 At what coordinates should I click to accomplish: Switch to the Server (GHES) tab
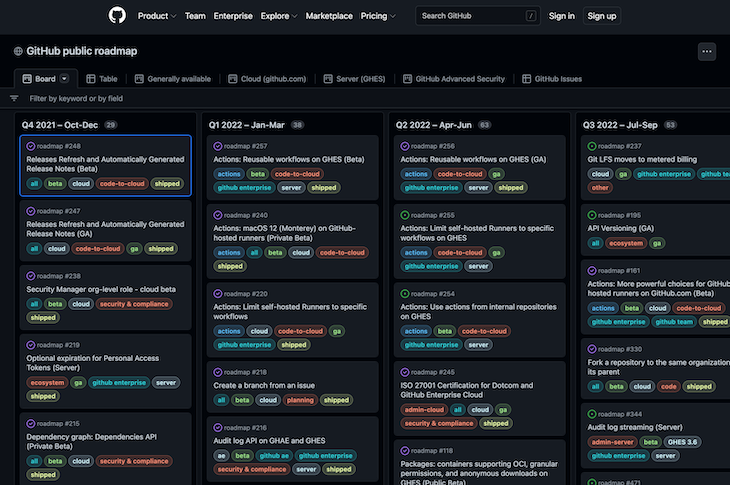point(355,79)
